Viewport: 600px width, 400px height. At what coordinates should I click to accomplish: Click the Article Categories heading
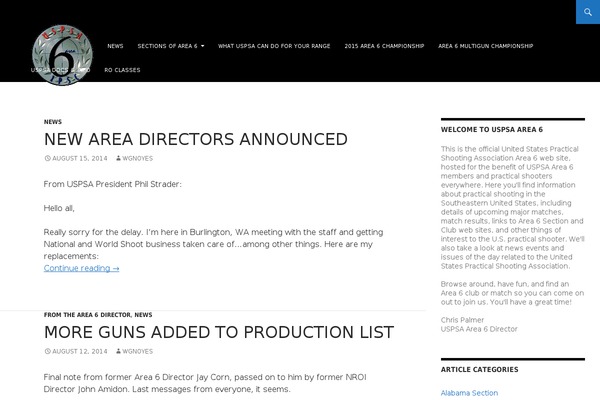pos(479,370)
